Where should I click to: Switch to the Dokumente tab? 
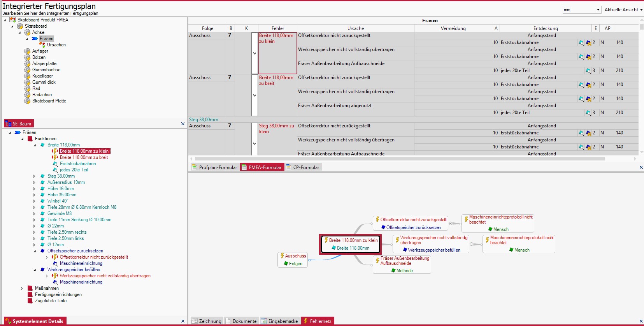241,321
